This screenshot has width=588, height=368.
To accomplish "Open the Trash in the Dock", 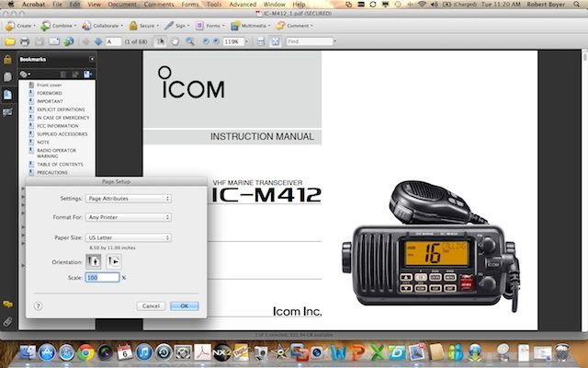I will [561, 352].
